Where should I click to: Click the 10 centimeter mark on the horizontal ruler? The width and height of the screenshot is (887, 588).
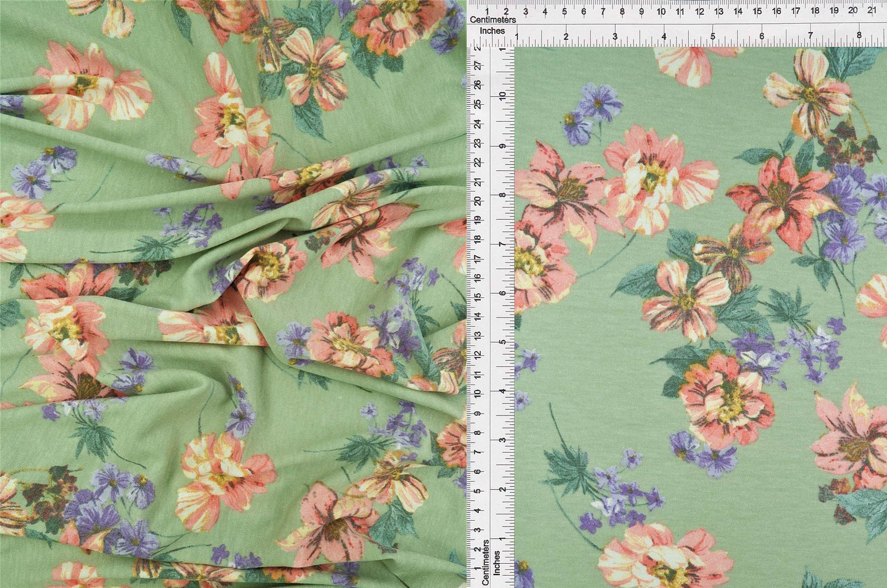[661, 11]
